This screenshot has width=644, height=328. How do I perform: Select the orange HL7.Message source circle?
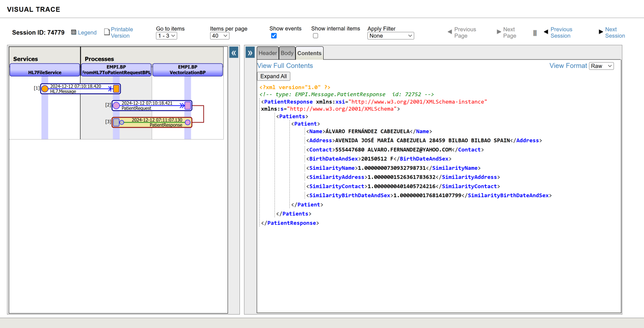point(45,89)
